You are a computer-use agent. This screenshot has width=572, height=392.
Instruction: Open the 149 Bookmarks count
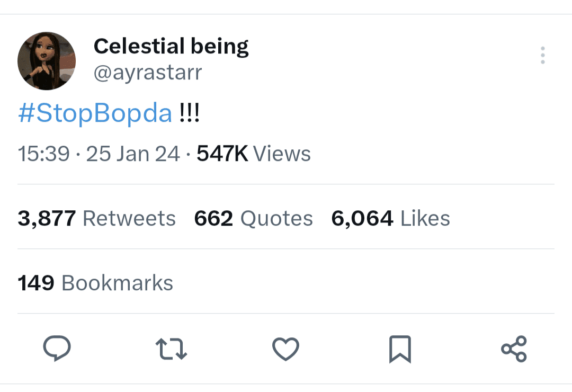pos(95,283)
